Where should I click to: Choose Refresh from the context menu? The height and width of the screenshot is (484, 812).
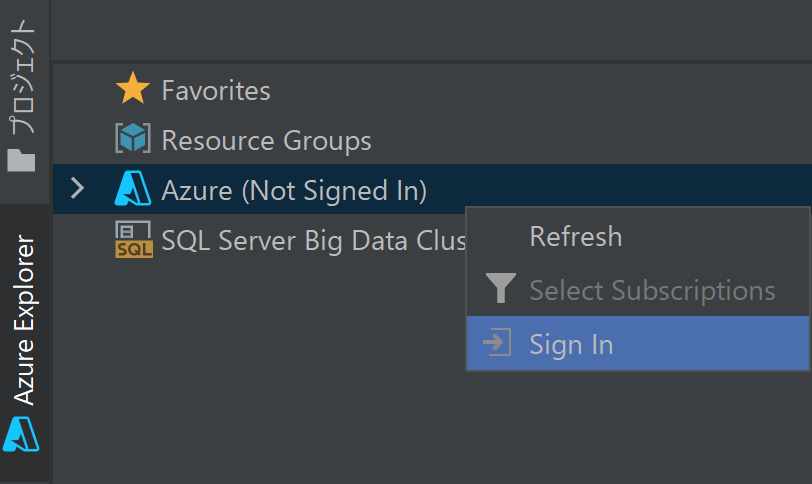click(575, 237)
